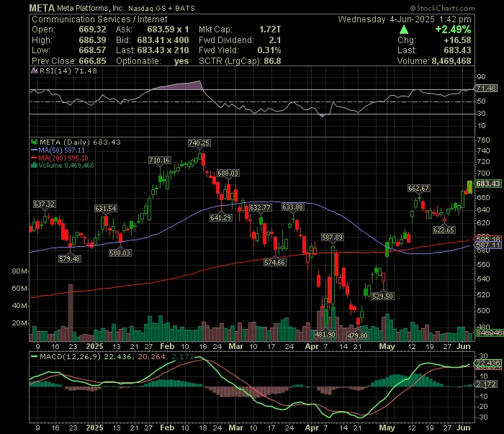Click the Last quote 683.43 x 210

(163, 50)
